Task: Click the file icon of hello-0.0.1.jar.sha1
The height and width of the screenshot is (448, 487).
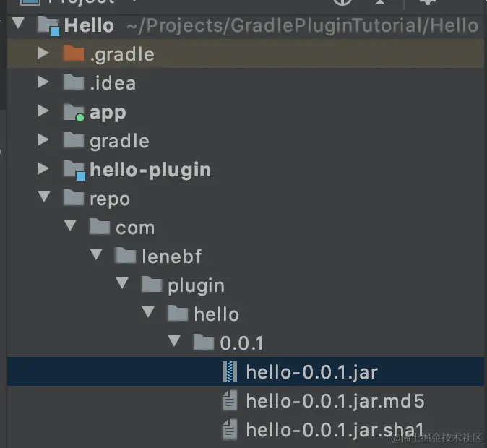Action: (230, 430)
